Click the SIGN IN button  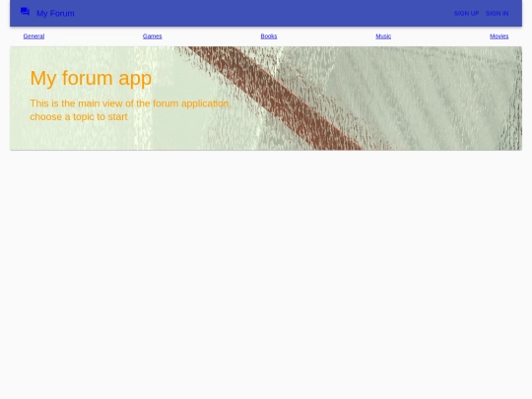click(x=498, y=13)
